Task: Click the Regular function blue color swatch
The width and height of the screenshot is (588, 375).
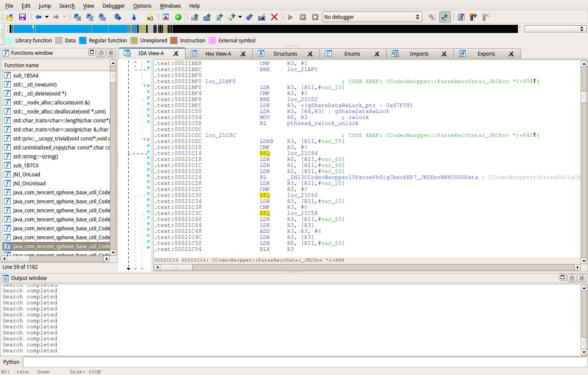Action: [83, 41]
